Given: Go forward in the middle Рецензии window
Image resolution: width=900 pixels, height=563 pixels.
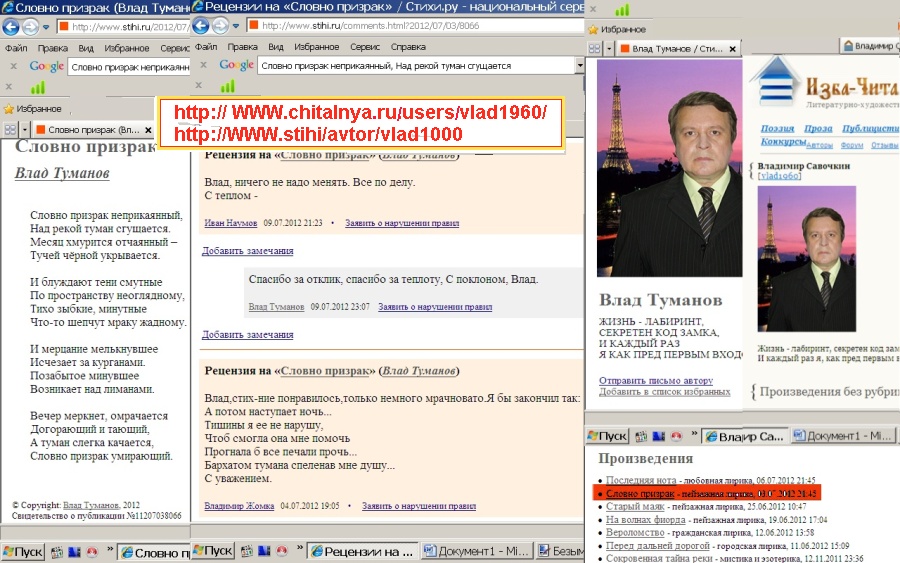Looking at the screenshot, I should (x=220, y=25).
